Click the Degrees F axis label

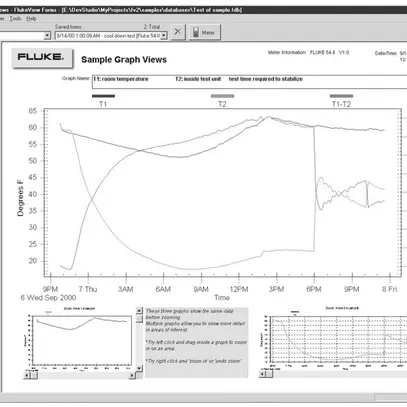[20, 198]
